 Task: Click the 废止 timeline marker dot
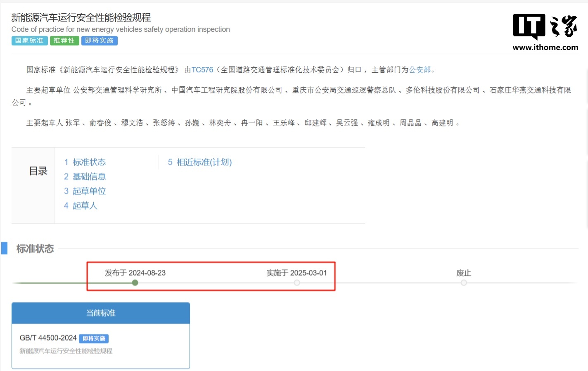tap(464, 283)
